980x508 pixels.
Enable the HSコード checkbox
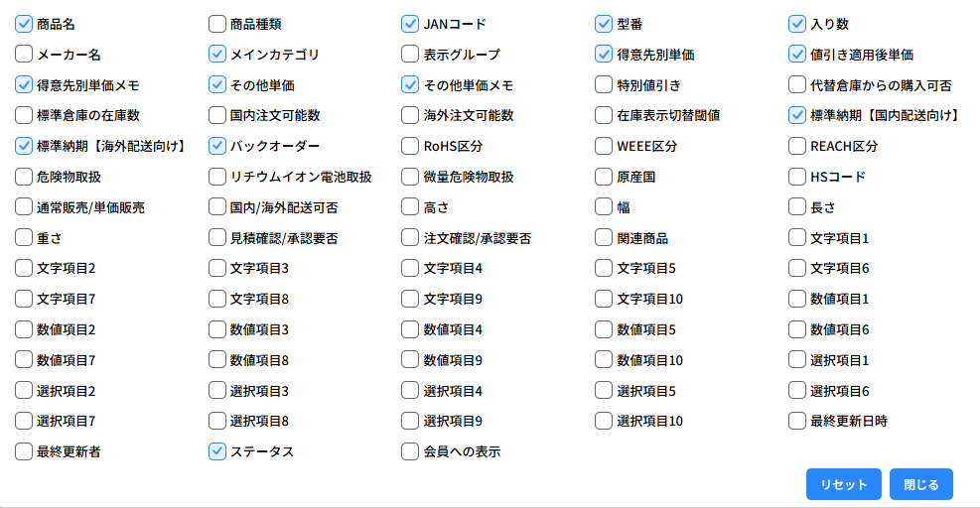[797, 178]
